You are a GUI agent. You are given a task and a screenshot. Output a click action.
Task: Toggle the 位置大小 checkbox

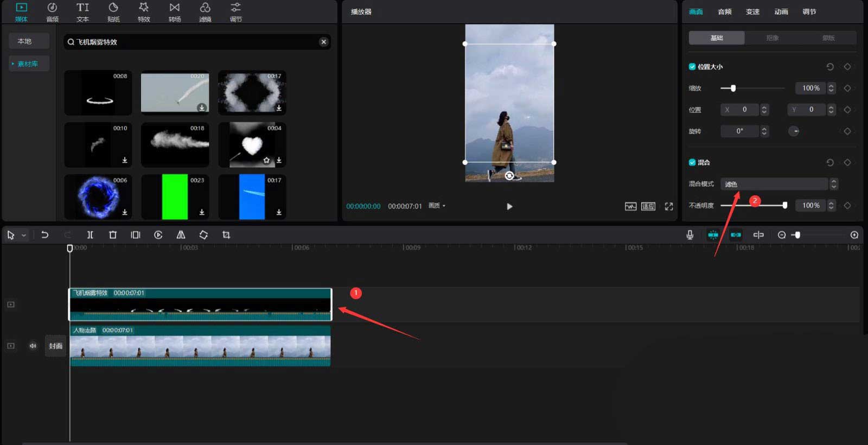pos(692,67)
